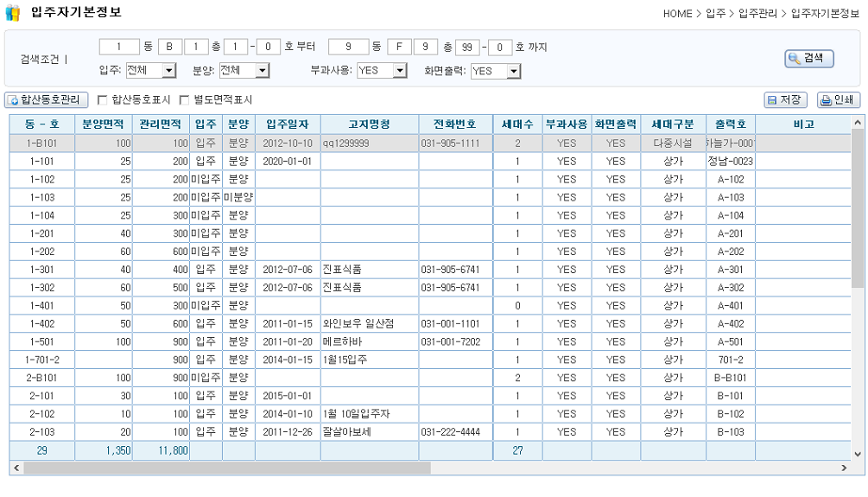
Task: Toggle 별도면적표시 checkbox
Action: point(184,99)
